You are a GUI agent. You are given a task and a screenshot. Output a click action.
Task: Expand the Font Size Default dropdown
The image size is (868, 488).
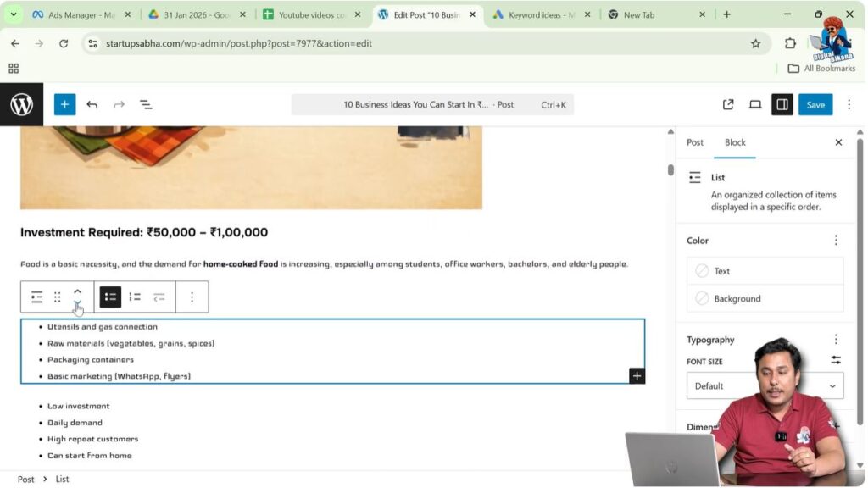(x=765, y=385)
